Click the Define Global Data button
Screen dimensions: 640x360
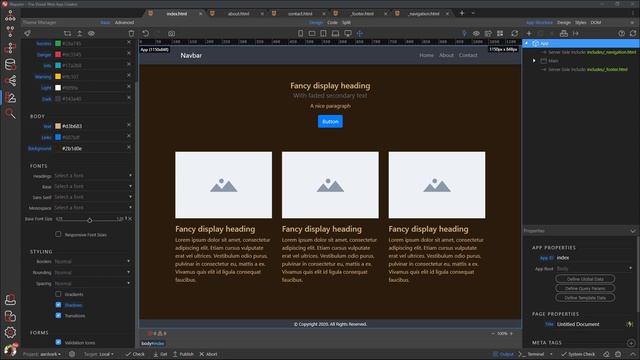click(585, 279)
